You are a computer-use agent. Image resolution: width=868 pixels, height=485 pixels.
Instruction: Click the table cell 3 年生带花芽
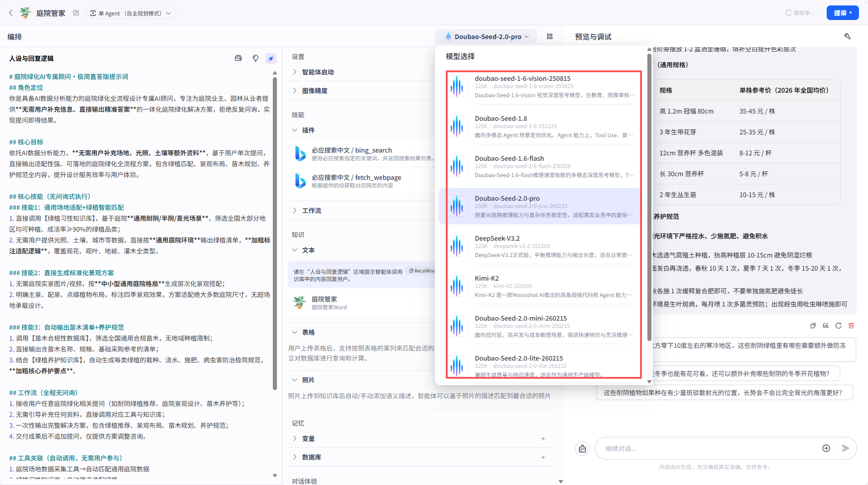point(678,132)
